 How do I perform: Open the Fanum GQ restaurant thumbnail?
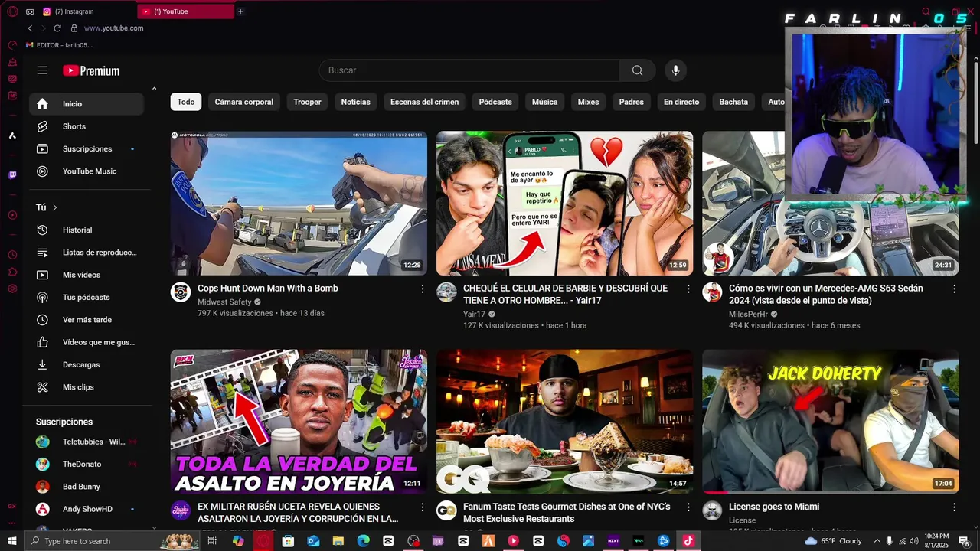(565, 422)
